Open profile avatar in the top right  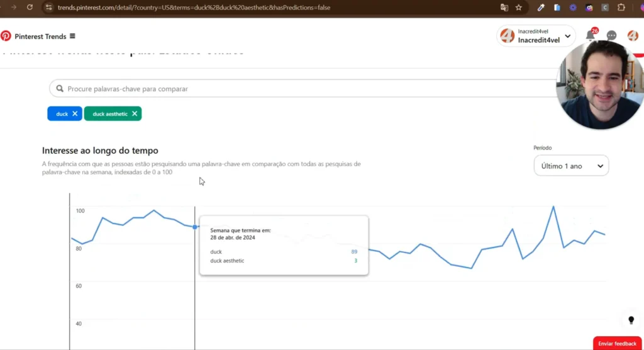633,36
